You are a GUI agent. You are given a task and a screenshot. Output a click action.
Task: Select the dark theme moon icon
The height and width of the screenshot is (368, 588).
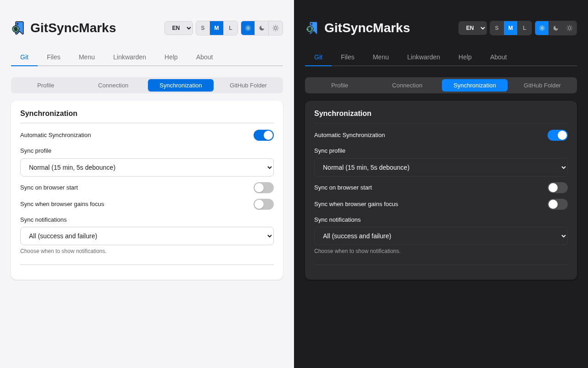coord(261,28)
